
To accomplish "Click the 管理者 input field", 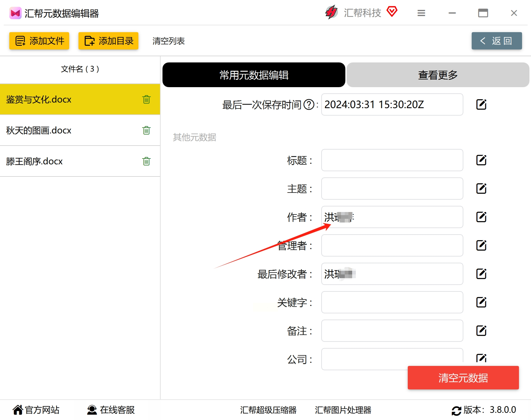I will pos(392,245).
